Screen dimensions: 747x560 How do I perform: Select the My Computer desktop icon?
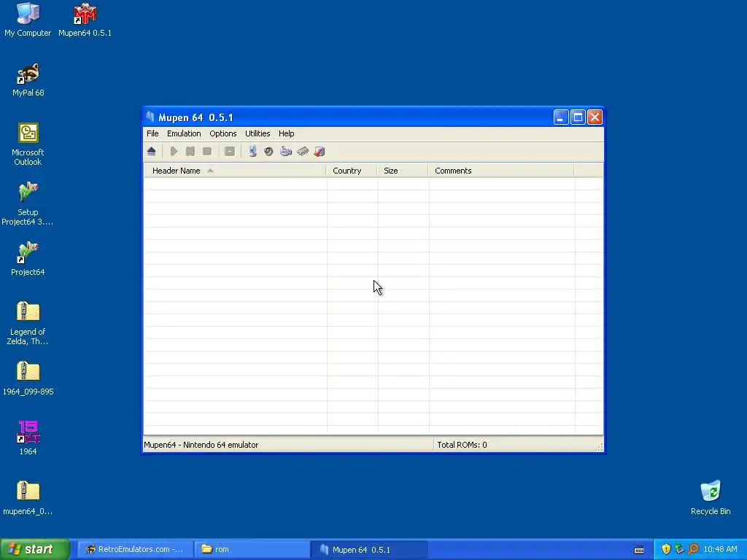click(x=28, y=20)
